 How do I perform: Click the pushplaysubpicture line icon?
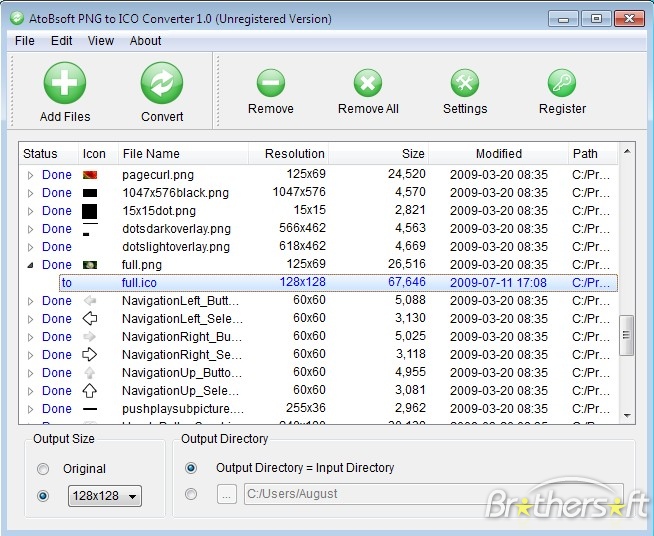coord(90,409)
